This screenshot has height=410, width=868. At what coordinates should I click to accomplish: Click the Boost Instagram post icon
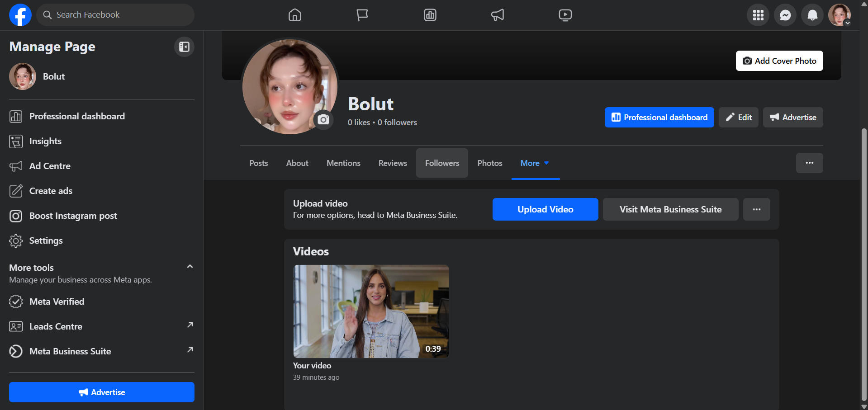point(16,216)
